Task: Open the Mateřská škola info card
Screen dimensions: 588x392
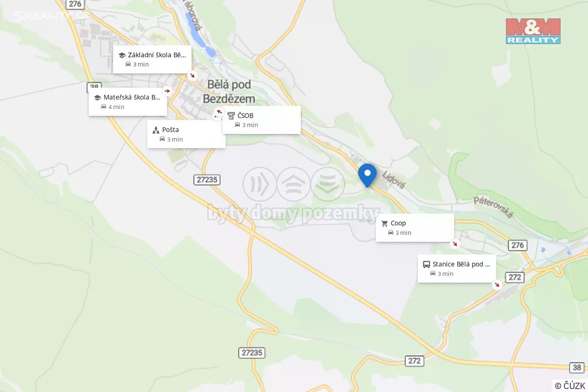Action: click(x=127, y=102)
